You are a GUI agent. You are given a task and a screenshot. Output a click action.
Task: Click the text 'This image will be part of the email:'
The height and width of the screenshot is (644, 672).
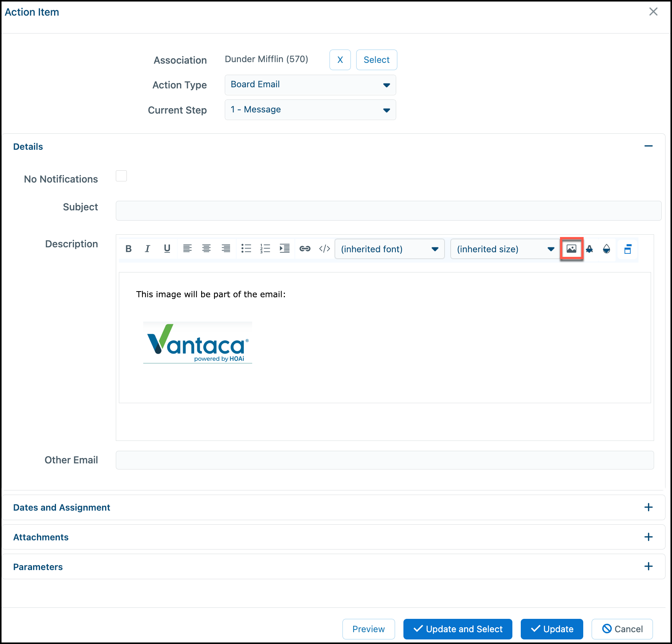pyautogui.click(x=211, y=294)
